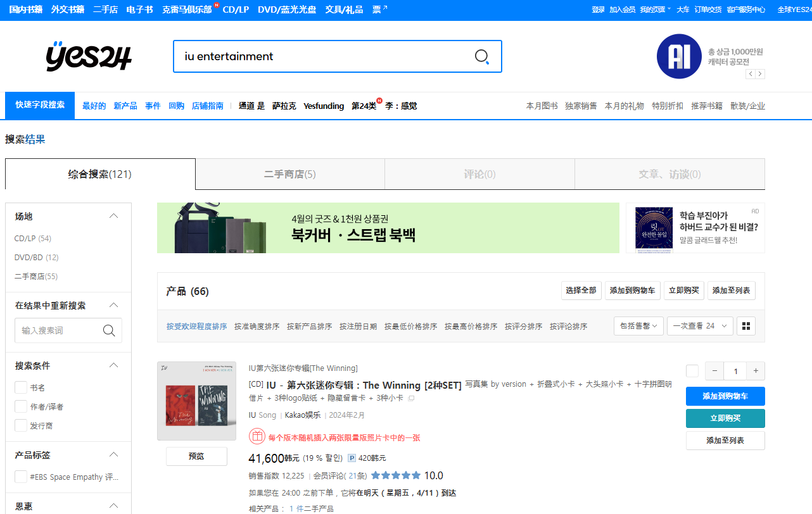
Task: Click the 本月图书 link
Action: 542,106
